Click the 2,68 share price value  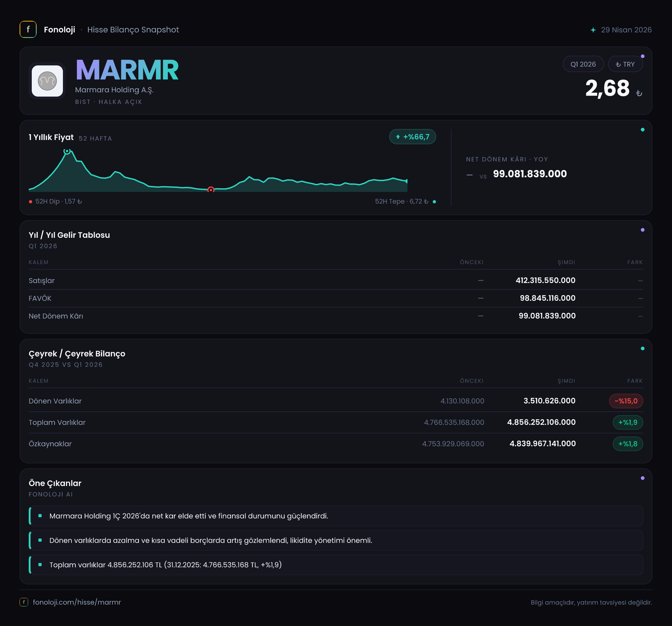[x=608, y=88]
